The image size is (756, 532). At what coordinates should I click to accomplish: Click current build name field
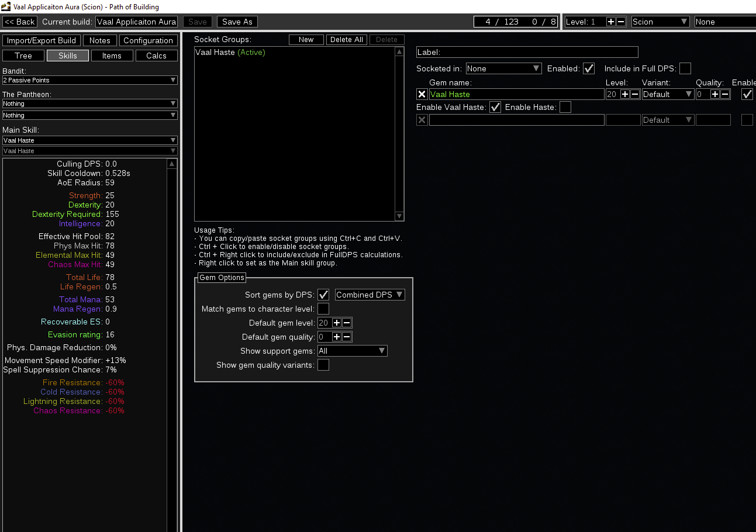[137, 22]
